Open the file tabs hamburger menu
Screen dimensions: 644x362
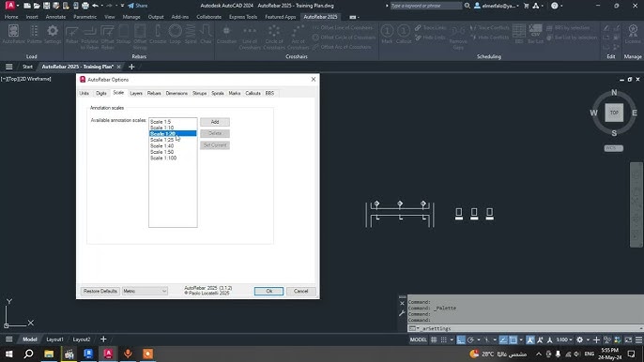tap(9, 67)
